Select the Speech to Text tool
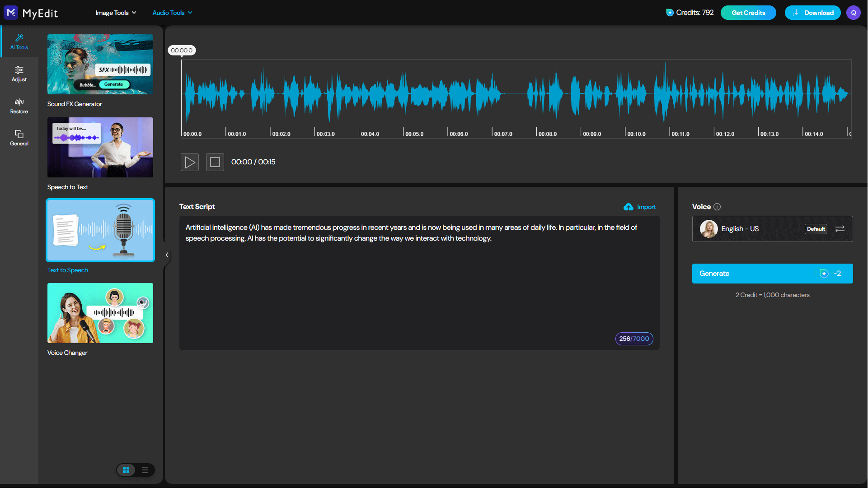 100,147
